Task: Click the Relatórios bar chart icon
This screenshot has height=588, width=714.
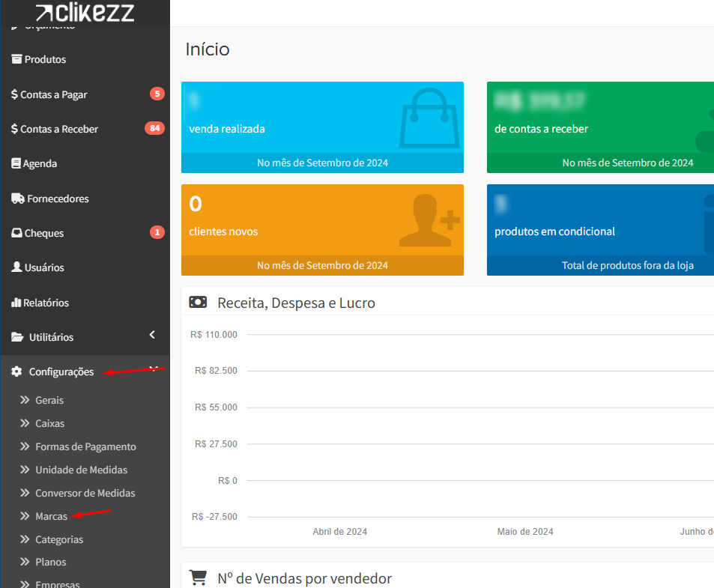Action: tap(16, 303)
